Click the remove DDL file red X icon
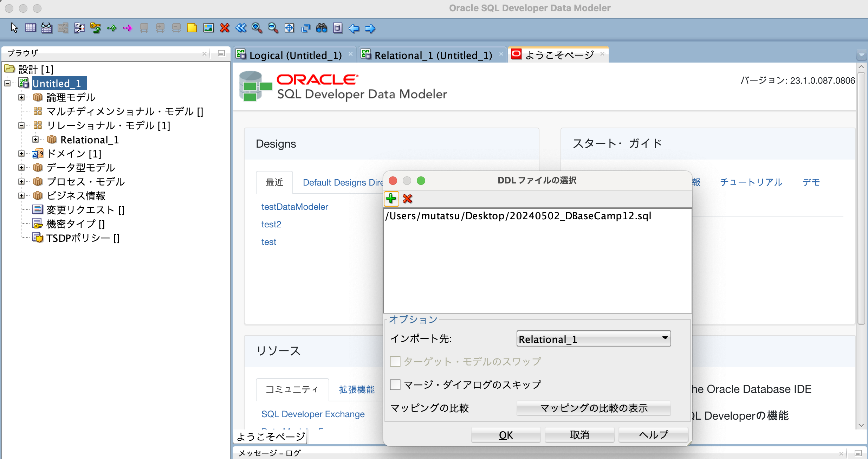This screenshot has height=459, width=868. click(x=407, y=199)
